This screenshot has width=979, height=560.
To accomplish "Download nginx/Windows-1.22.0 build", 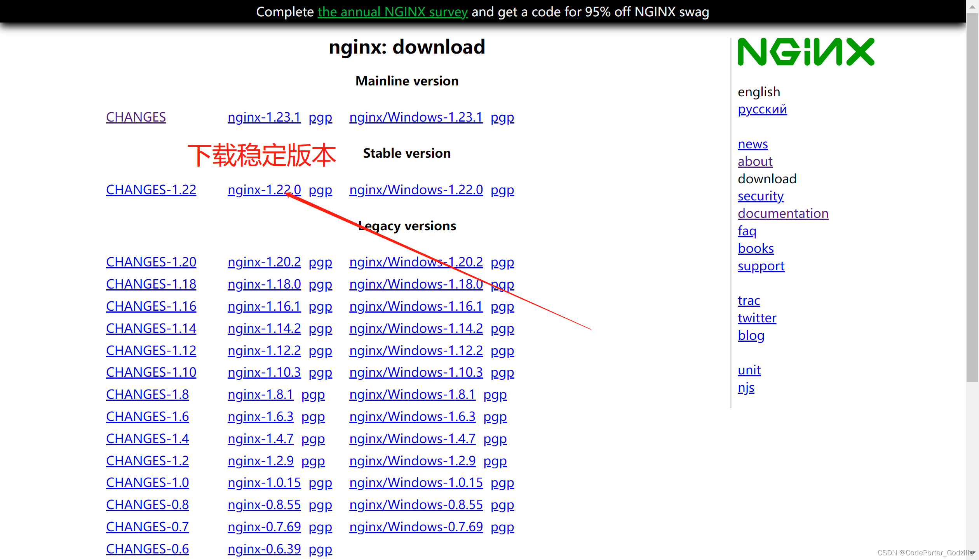I will coord(416,190).
